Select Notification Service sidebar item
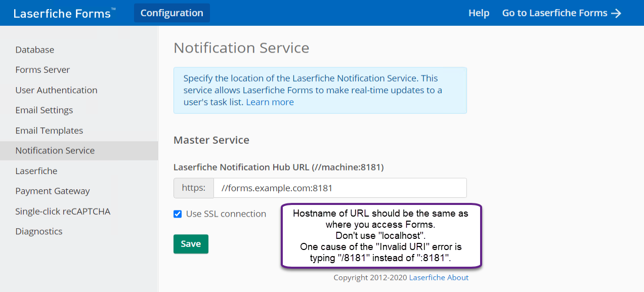This screenshot has width=644, height=292. click(x=55, y=151)
